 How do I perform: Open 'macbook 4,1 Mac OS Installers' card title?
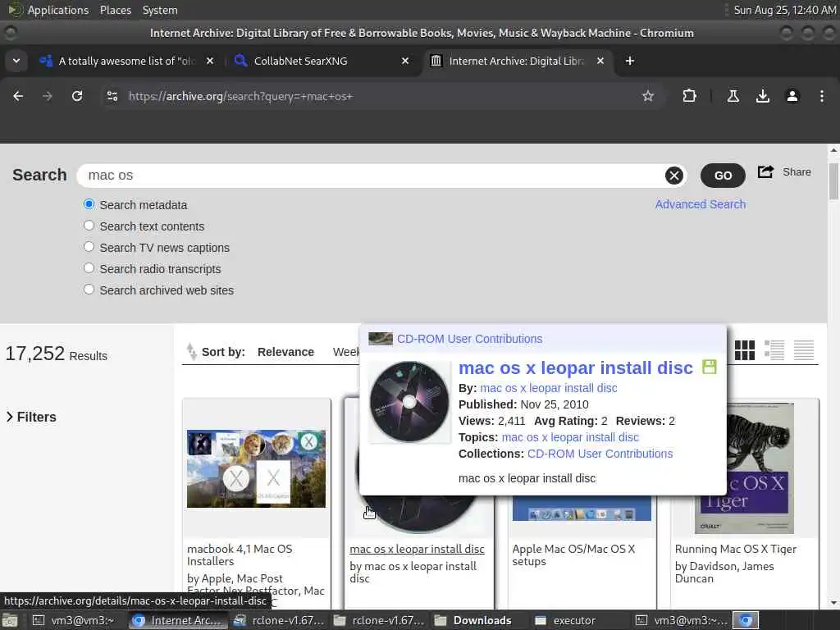(240, 555)
